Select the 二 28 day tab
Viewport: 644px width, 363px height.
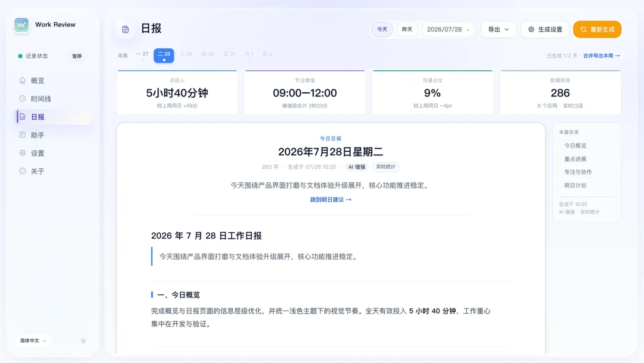[x=164, y=55]
